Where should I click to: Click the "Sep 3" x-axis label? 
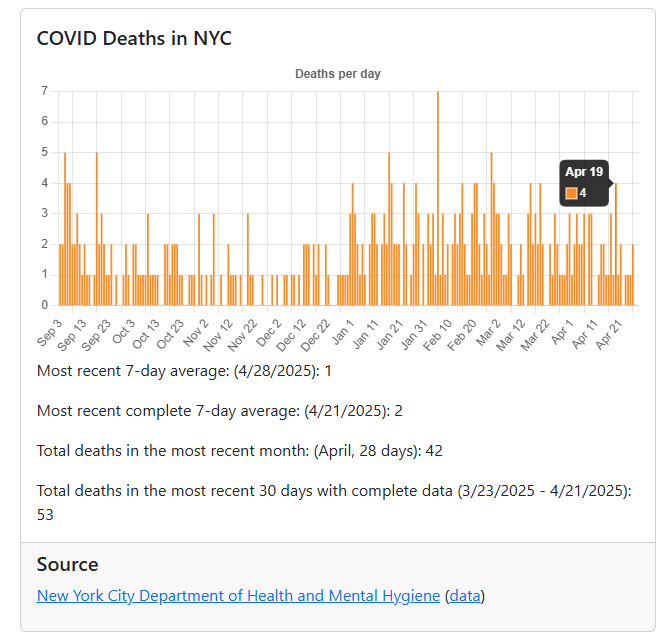[x=51, y=331]
